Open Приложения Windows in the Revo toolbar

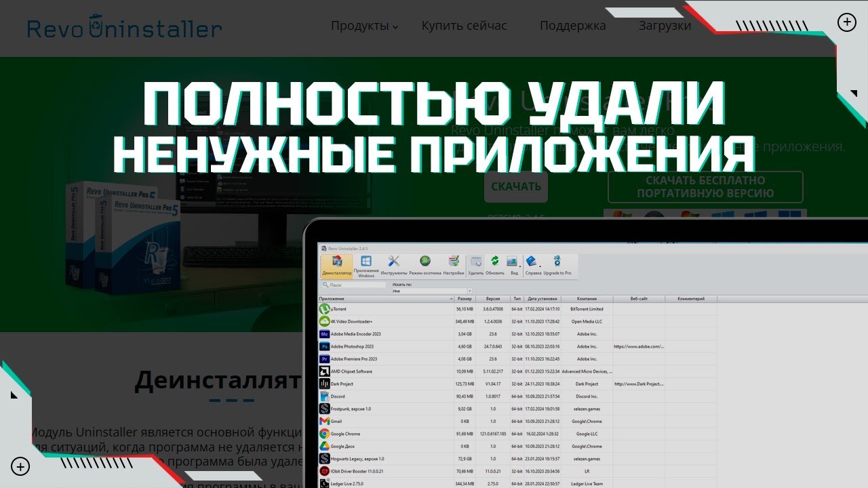click(366, 266)
